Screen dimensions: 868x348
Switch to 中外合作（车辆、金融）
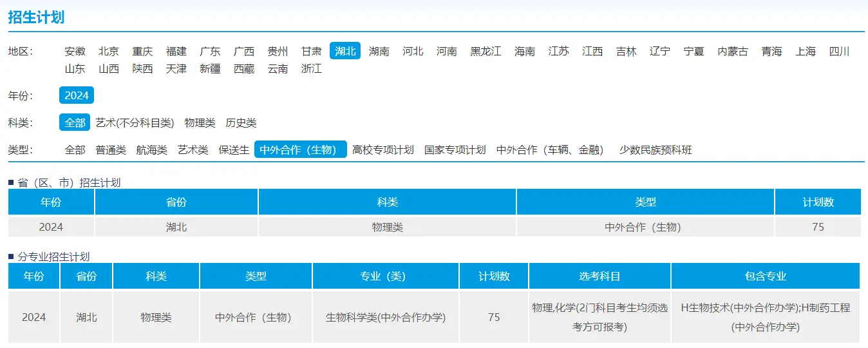(552, 150)
